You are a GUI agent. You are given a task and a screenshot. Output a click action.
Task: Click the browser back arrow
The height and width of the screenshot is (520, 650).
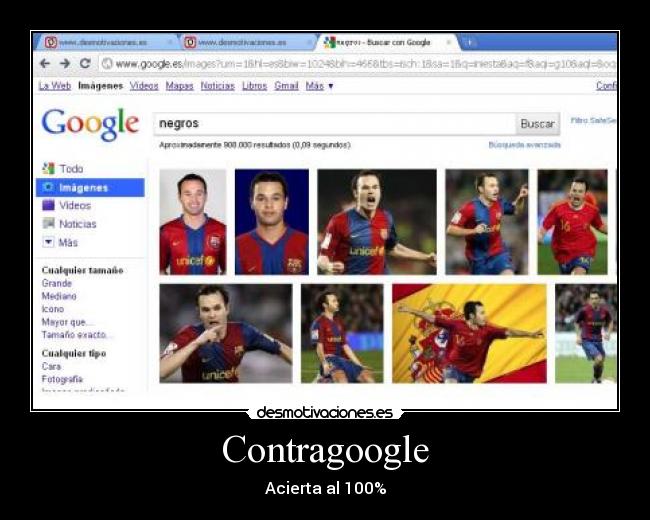coord(45,63)
